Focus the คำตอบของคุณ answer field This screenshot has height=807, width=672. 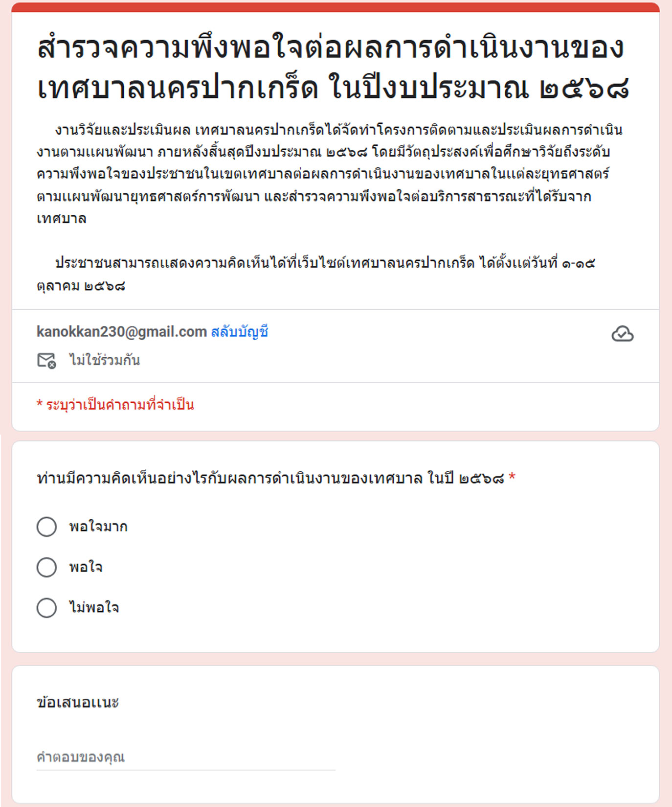tap(186, 757)
